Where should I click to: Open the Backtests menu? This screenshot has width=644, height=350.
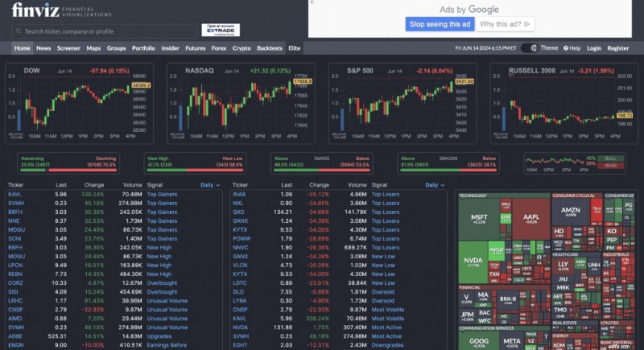(270, 48)
